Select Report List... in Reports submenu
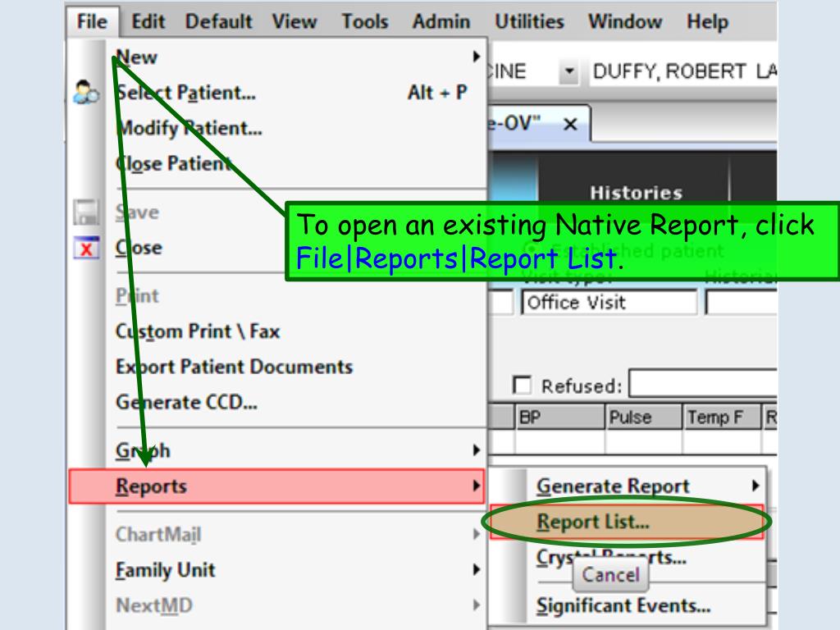 coord(627,521)
